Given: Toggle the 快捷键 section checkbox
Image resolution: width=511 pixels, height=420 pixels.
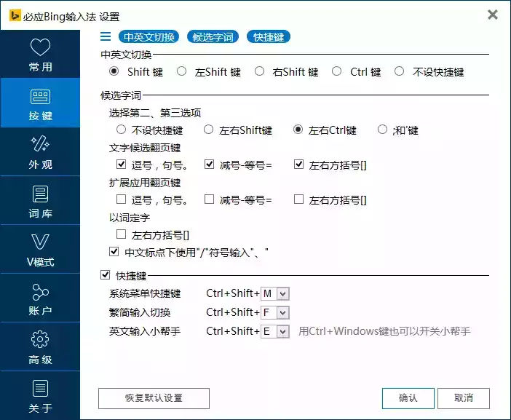Looking at the screenshot, I should [x=105, y=275].
